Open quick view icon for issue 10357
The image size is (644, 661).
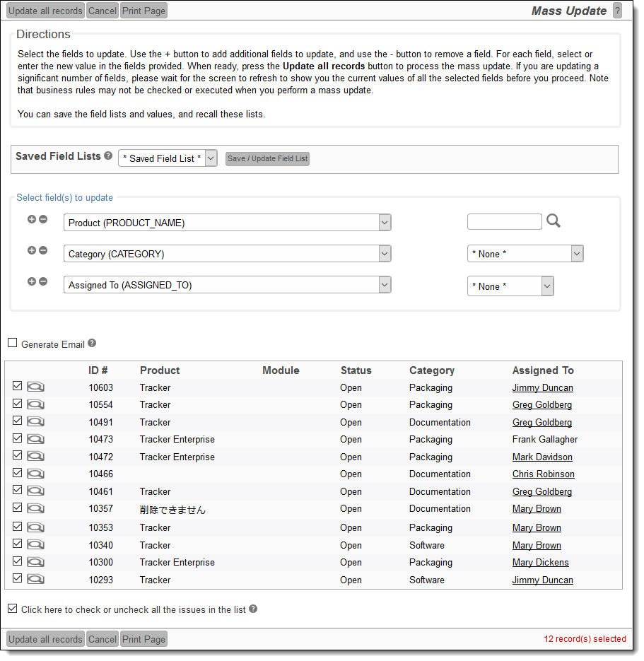coord(36,508)
